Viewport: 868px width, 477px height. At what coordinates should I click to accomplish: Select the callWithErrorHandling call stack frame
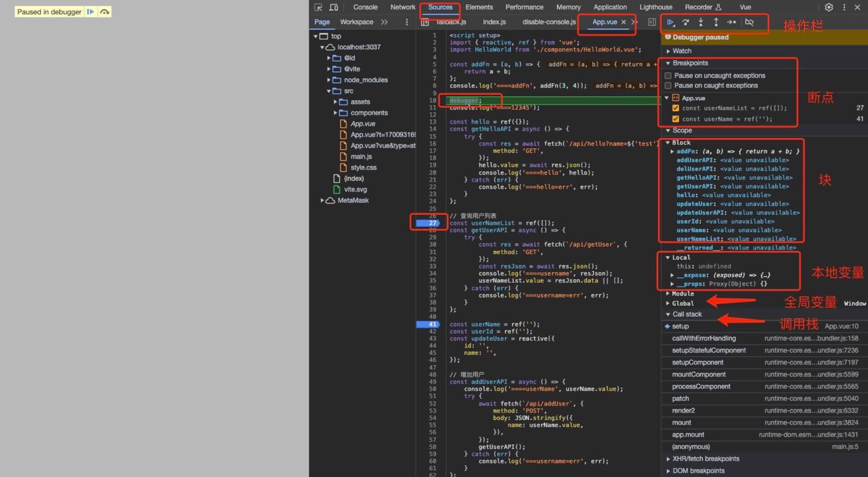coord(704,339)
